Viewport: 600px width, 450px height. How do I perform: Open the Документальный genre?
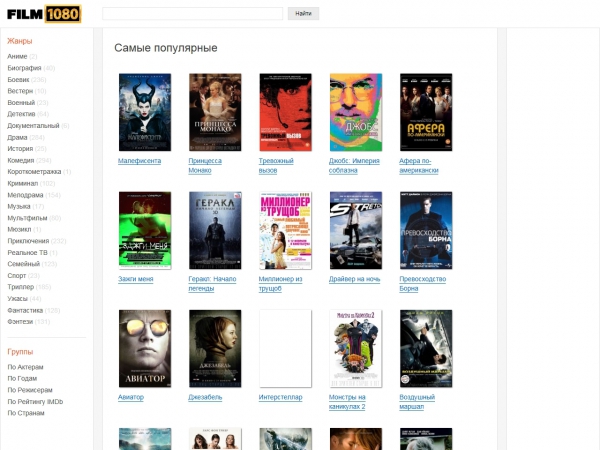pos(33,126)
